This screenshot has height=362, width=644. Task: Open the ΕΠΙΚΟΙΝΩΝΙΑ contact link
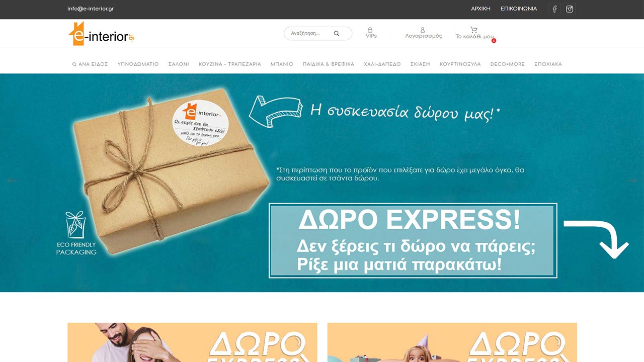519,9
